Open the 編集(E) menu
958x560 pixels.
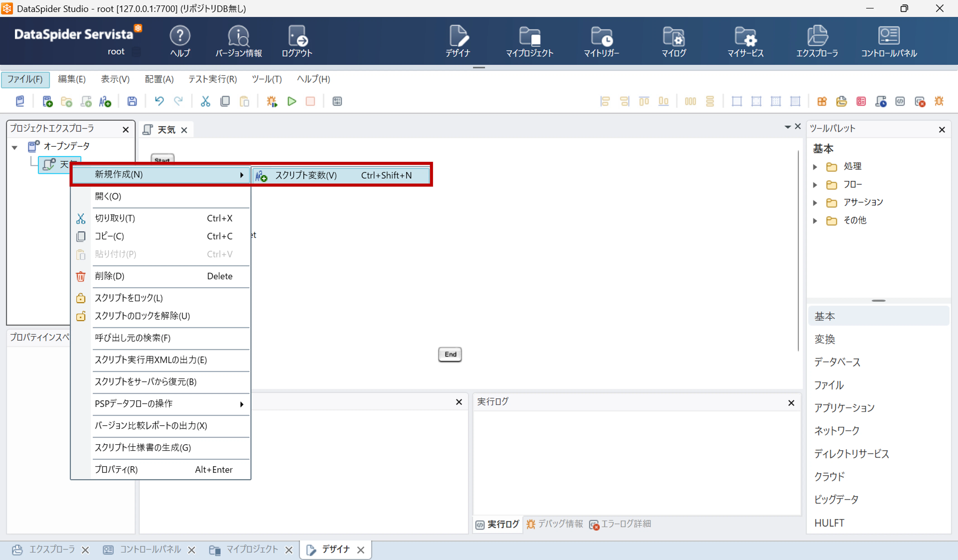pyautogui.click(x=72, y=79)
